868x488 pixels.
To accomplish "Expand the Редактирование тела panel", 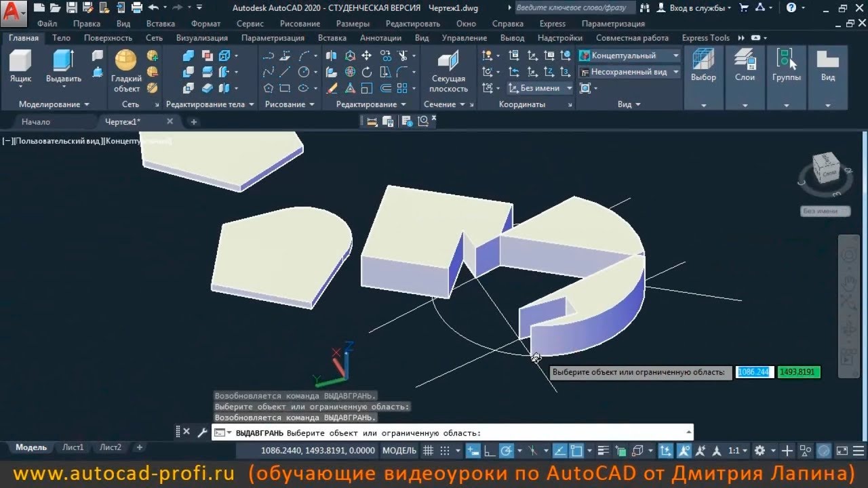I will pos(210,104).
